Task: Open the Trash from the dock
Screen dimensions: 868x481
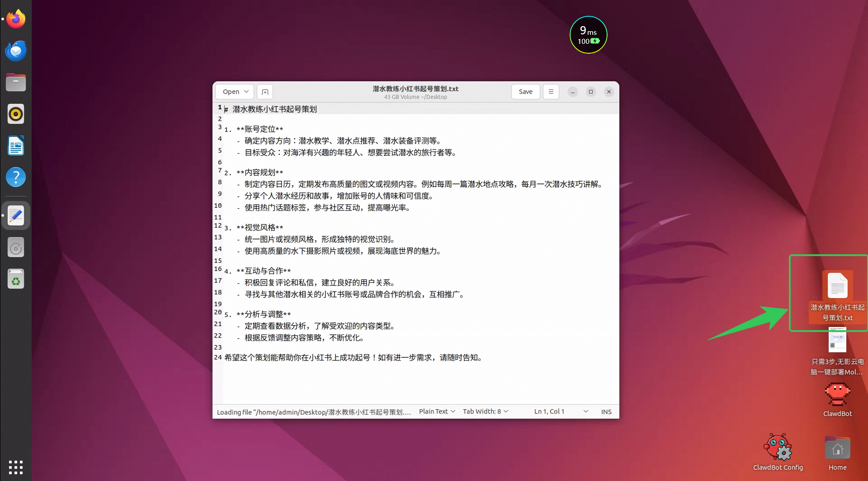Action: pyautogui.click(x=16, y=279)
